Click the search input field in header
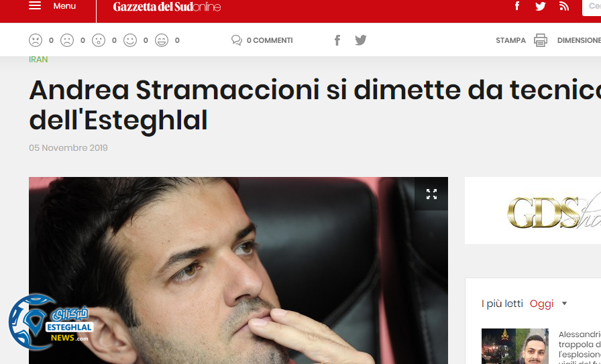The image size is (601, 364). [x=592, y=7]
